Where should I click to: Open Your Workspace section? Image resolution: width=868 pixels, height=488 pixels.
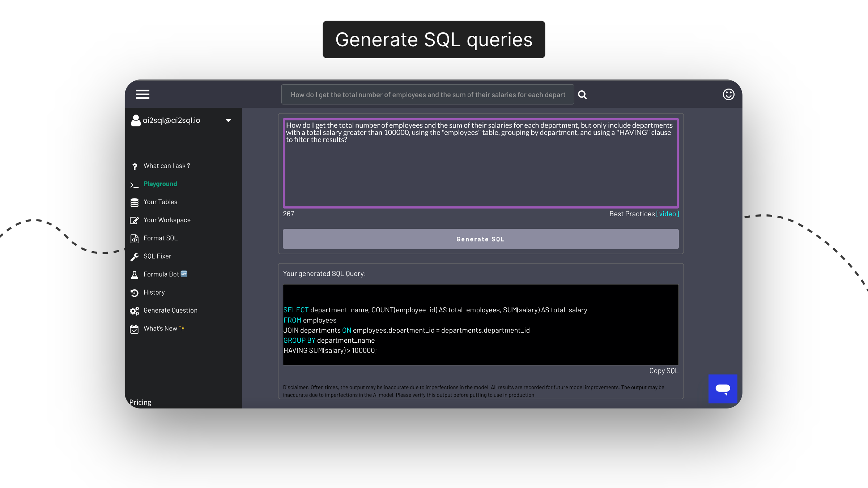coord(167,220)
